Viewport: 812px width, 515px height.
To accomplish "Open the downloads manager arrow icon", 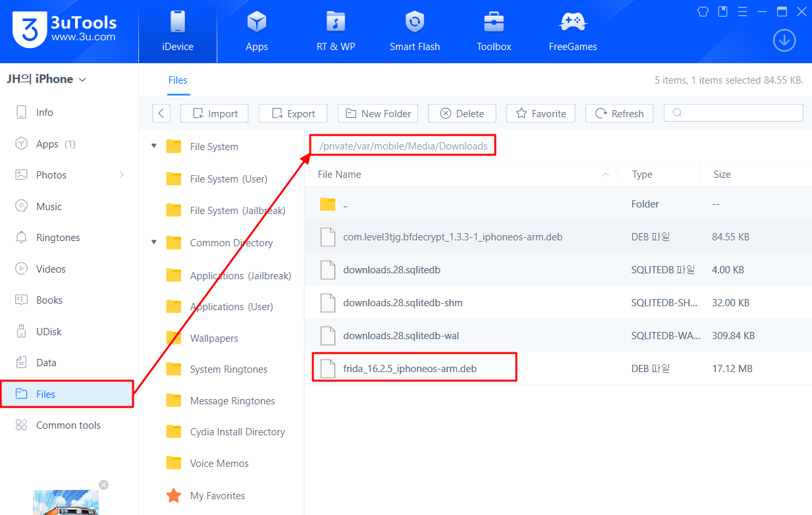I will pyautogui.click(x=784, y=41).
